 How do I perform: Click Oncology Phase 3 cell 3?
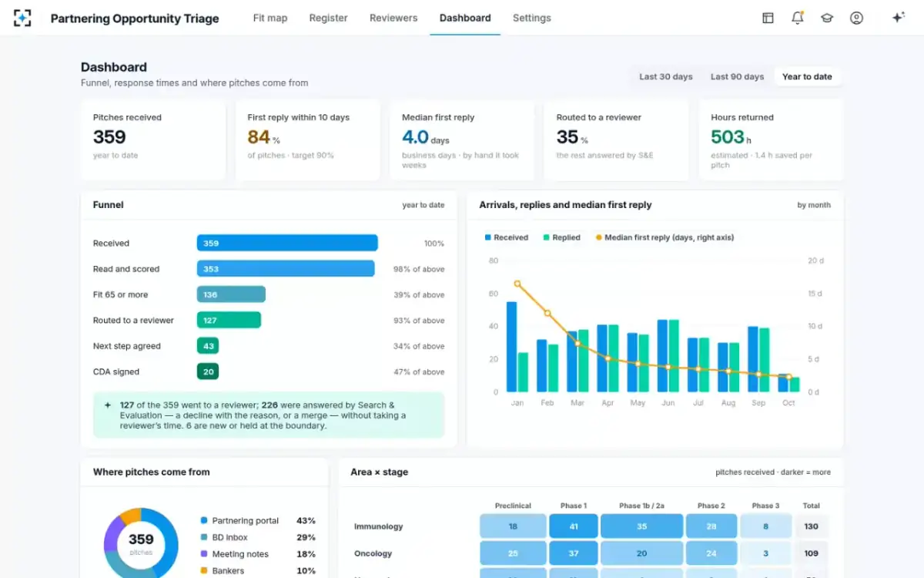(765, 553)
